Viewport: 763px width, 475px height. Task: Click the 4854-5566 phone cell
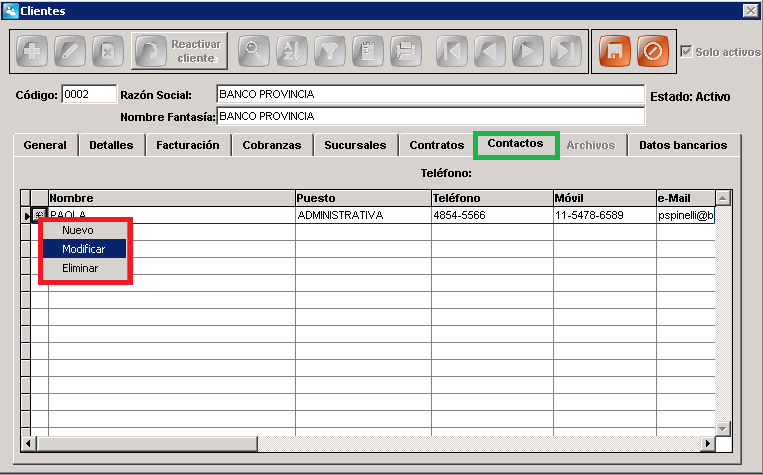tap(492, 215)
